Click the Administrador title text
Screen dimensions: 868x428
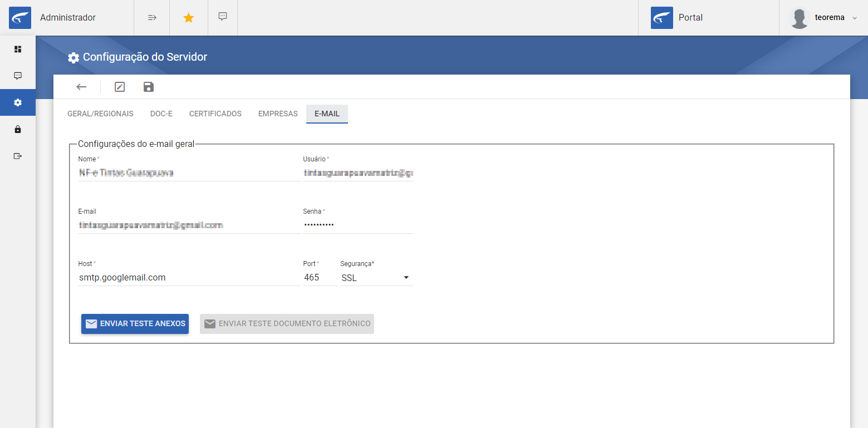tap(68, 18)
